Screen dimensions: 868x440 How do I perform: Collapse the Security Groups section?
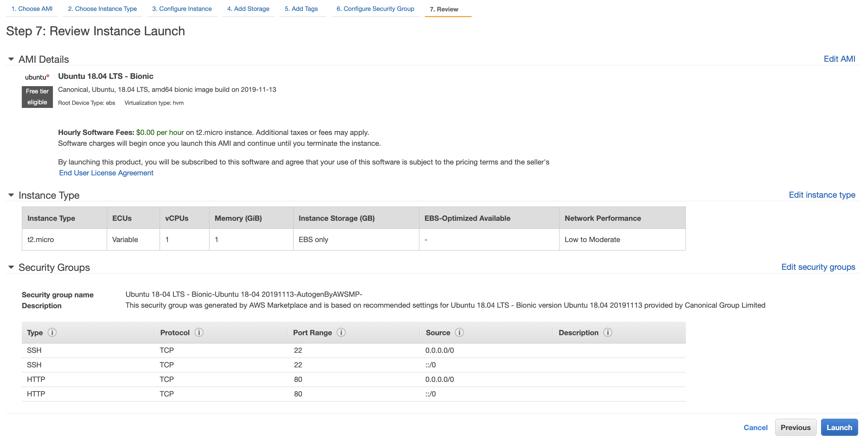point(11,267)
